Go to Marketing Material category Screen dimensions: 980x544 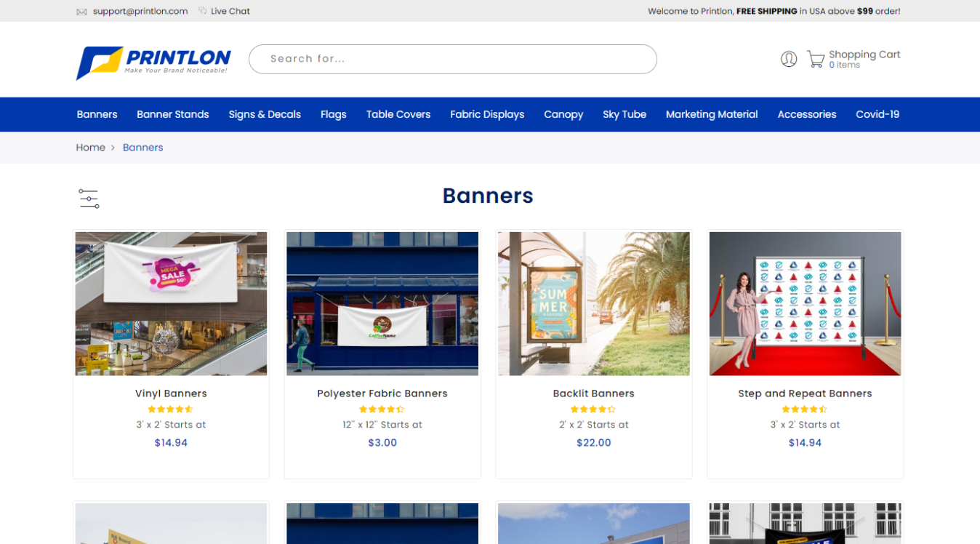(x=712, y=114)
